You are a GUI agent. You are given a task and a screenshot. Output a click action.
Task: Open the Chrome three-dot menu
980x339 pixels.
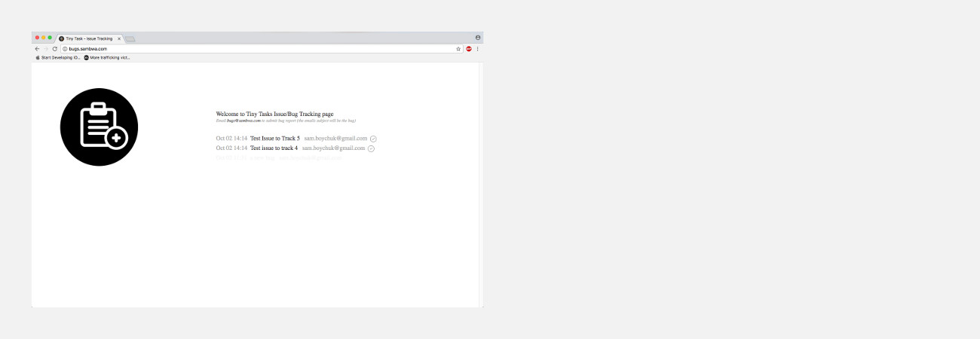(477, 48)
